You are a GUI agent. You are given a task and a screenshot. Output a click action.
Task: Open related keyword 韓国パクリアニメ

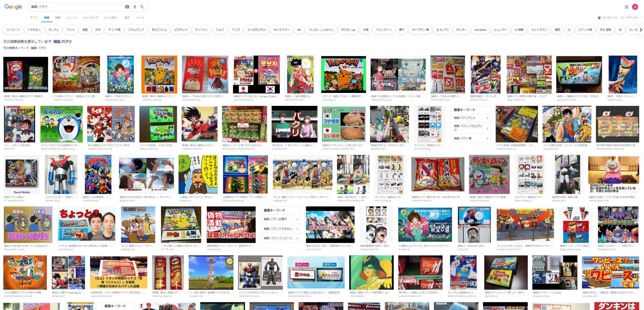point(470,118)
